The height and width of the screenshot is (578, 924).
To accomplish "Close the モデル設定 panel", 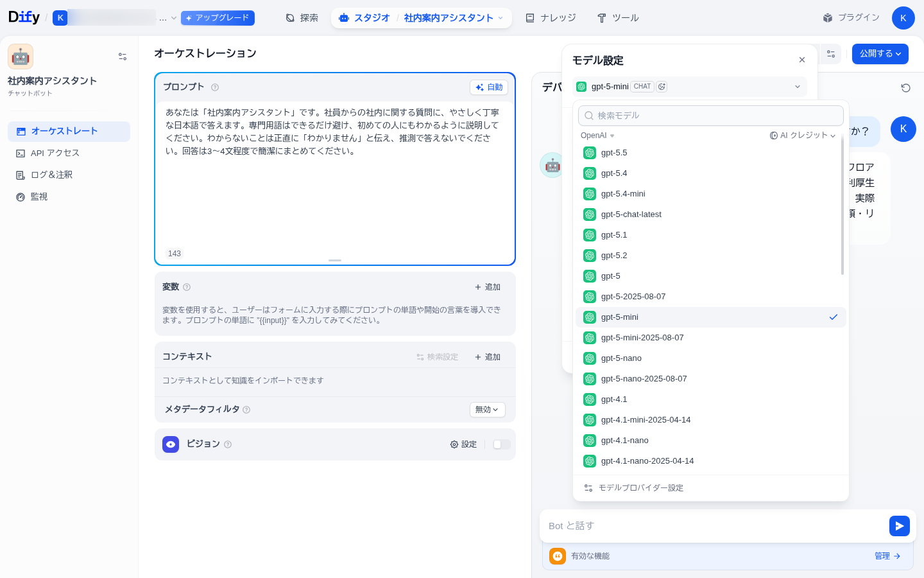I will 802,60.
